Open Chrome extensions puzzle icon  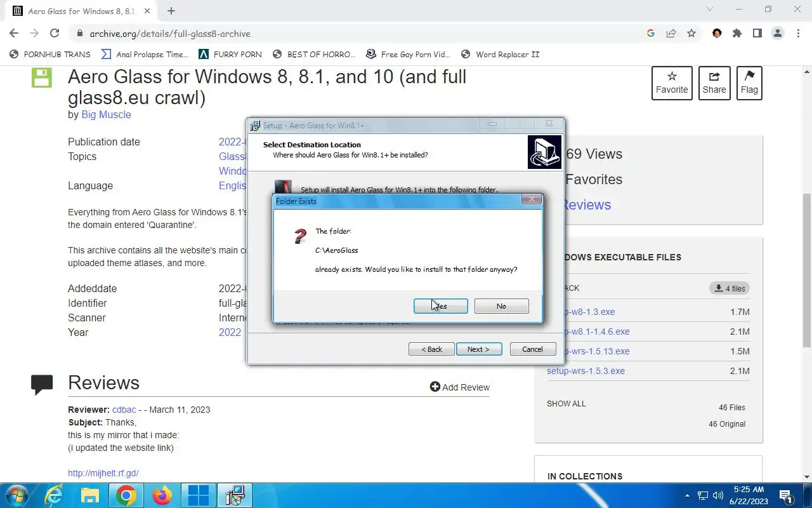[737, 34]
